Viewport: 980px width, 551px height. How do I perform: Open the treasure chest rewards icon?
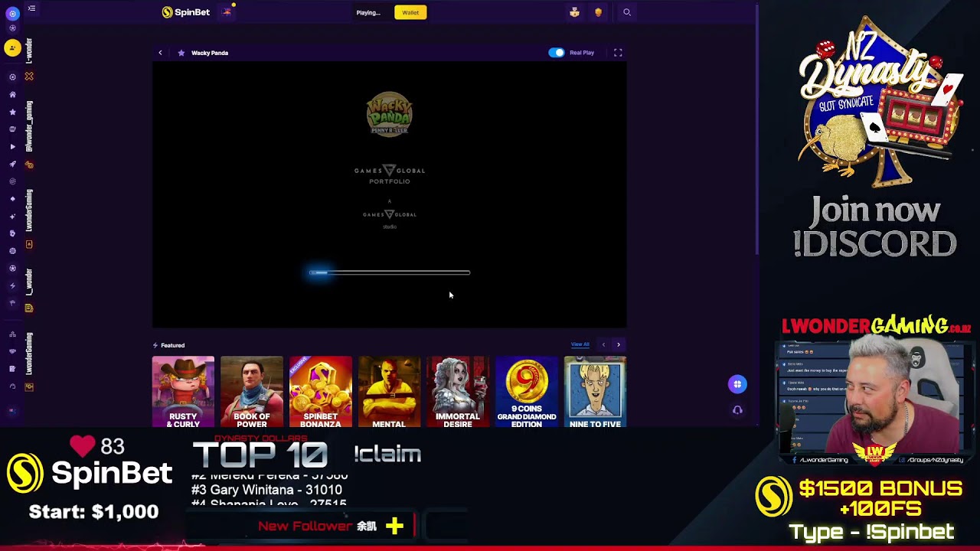coord(574,12)
